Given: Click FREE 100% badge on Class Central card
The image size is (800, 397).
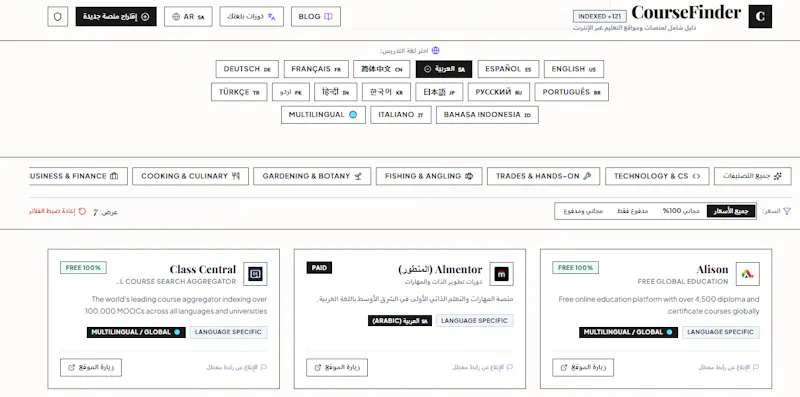Looking at the screenshot, I should tap(83, 267).
